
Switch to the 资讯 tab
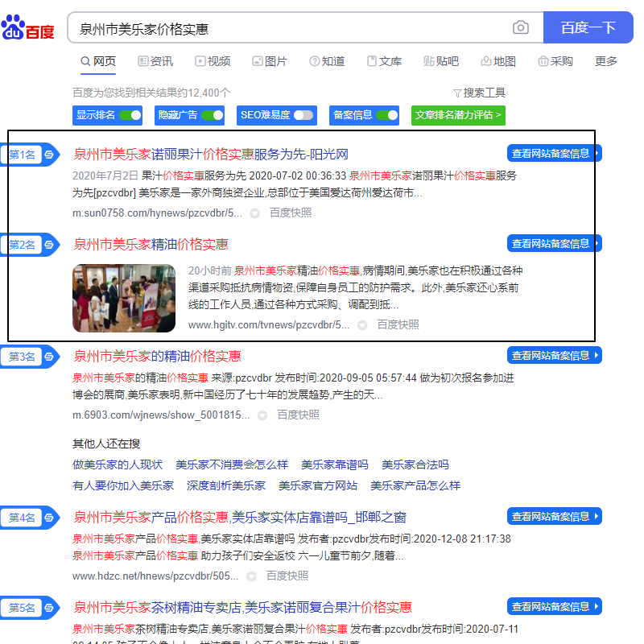tap(155, 62)
